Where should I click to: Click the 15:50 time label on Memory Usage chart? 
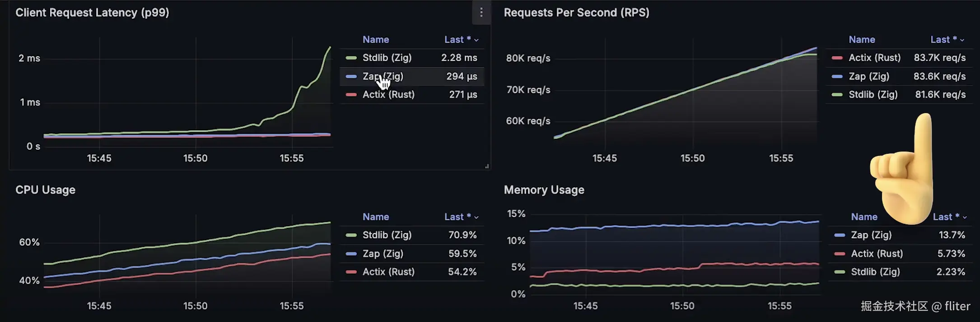682,306
